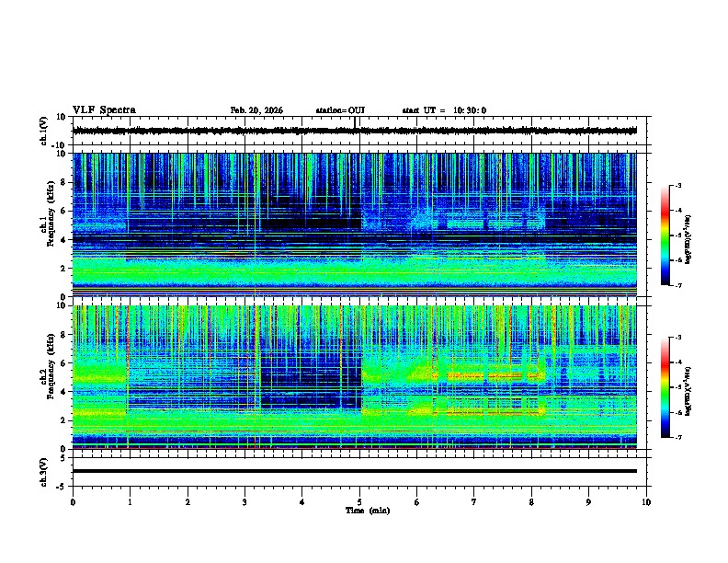
Task: Click the ch.3(V) axis label
Action: click(x=44, y=472)
